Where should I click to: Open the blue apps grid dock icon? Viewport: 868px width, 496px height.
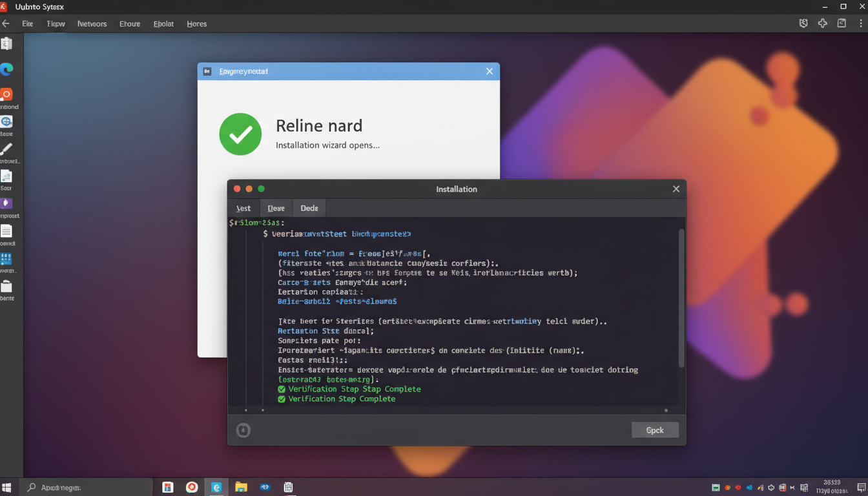[6, 259]
